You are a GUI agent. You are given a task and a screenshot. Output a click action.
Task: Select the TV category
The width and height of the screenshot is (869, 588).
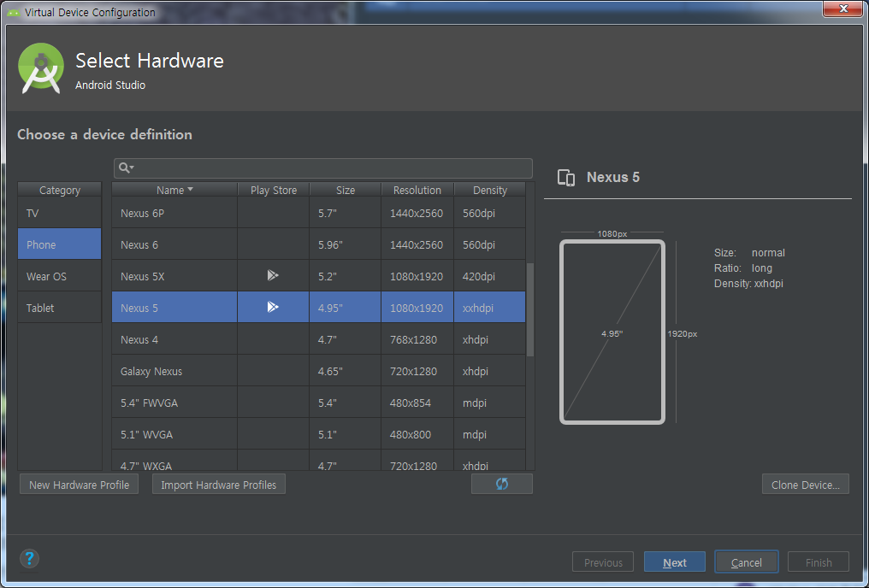pos(59,213)
